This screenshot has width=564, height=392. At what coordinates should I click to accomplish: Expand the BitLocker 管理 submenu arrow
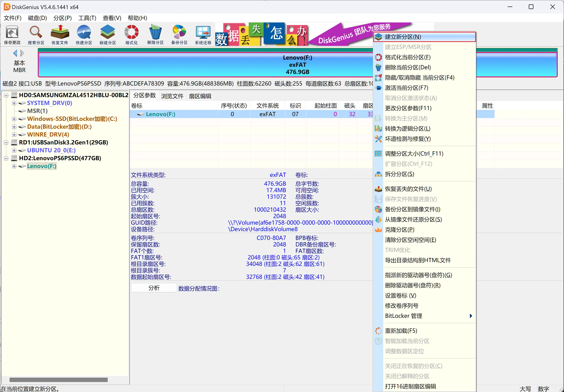click(x=471, y=316)
